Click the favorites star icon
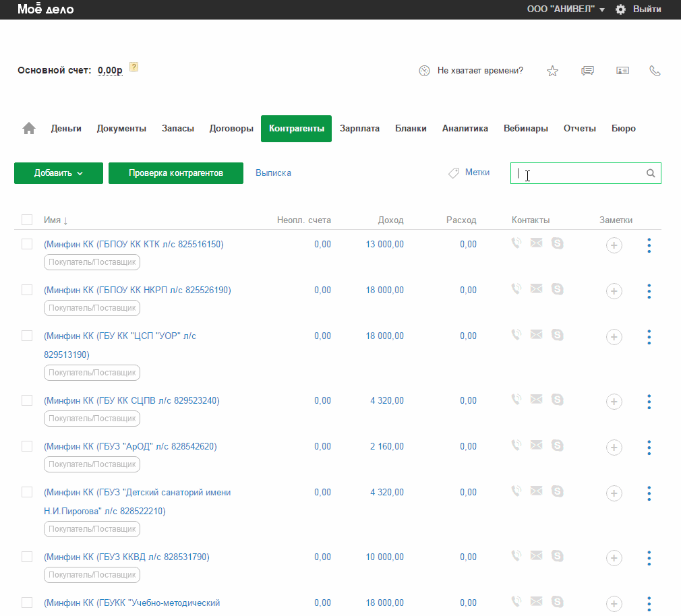The image size is (681, 616). 552,71
